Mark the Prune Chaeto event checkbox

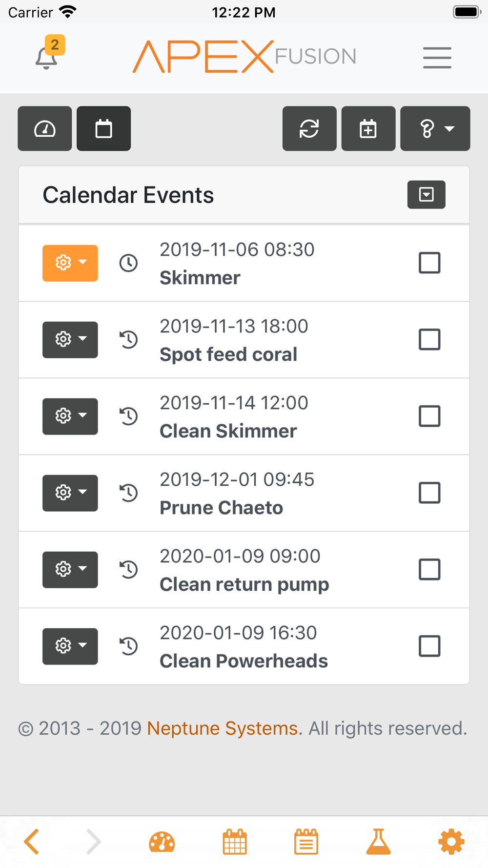click(x=429, y=493)
